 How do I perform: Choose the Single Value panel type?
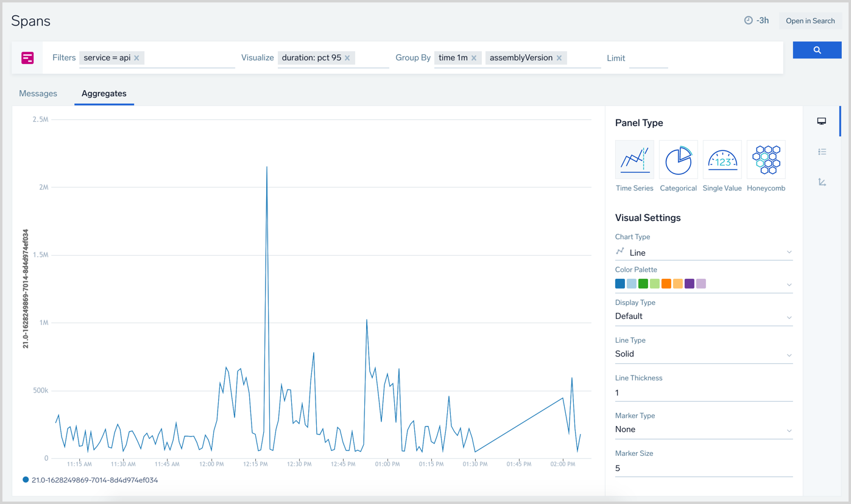[722, 160]
